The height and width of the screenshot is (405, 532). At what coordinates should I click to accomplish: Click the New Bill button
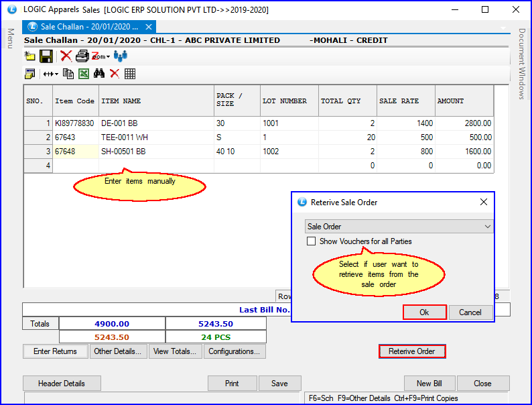pyautogui.click(x=429, y=384)
